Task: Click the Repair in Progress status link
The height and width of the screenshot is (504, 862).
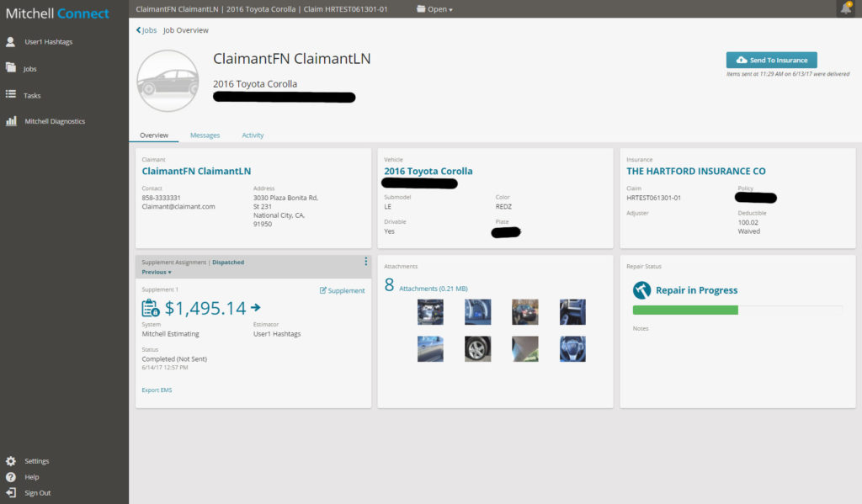Action: [x=696, y=290]
